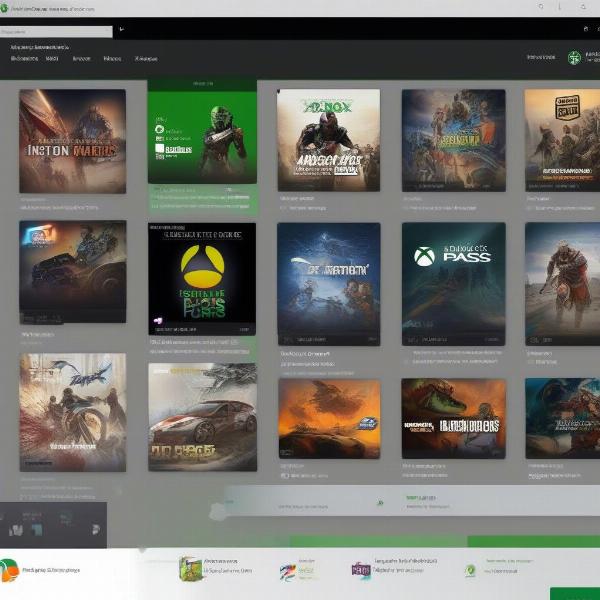Select the first navigation tab on the left
The image size is (600, 600).
tap(24, 59)
